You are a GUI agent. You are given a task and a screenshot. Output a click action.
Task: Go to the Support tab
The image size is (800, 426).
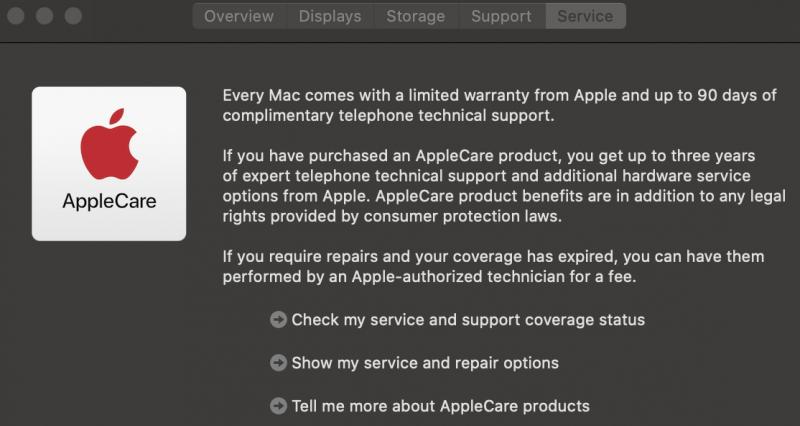(501, 16)
